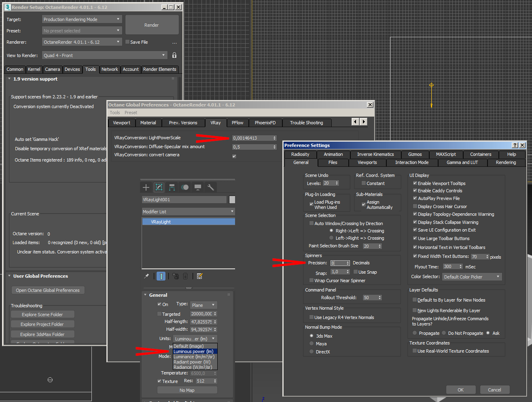Select Left->Right => Crossing radio button
532x402 pixels.
tap(331, 238)
